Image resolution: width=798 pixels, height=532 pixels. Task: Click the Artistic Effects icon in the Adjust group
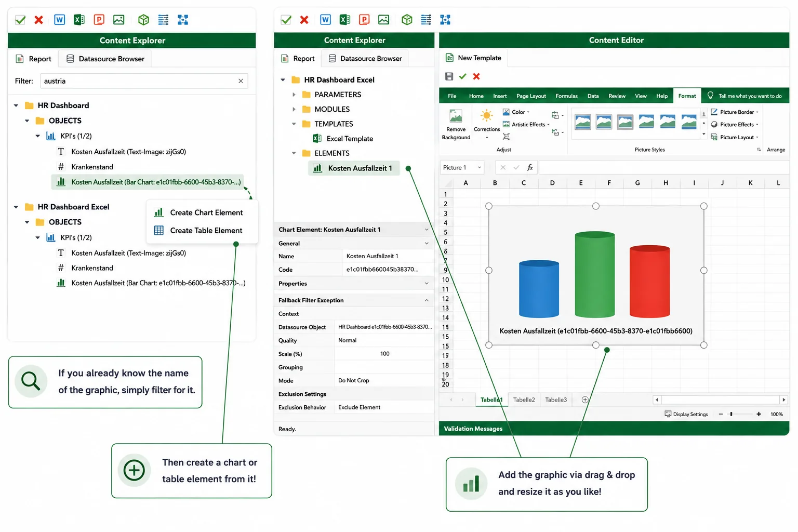(x=506, y=125)
